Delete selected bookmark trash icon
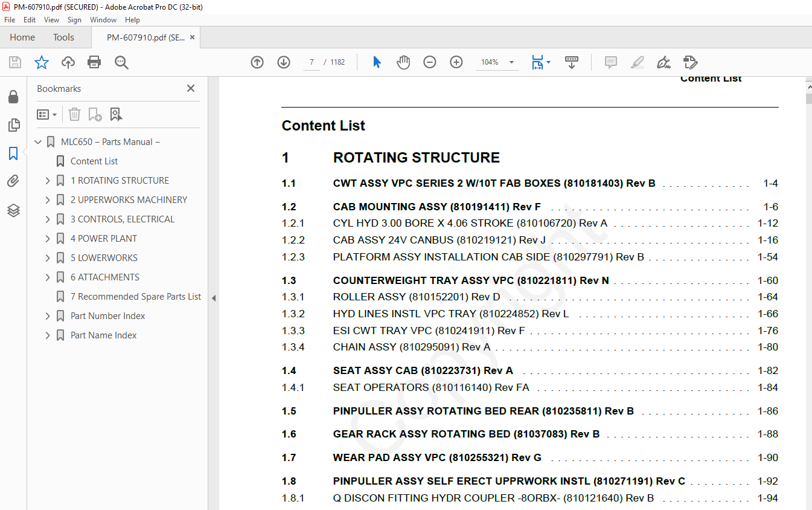Screen dimensions: 812x510 coord(74,114)
